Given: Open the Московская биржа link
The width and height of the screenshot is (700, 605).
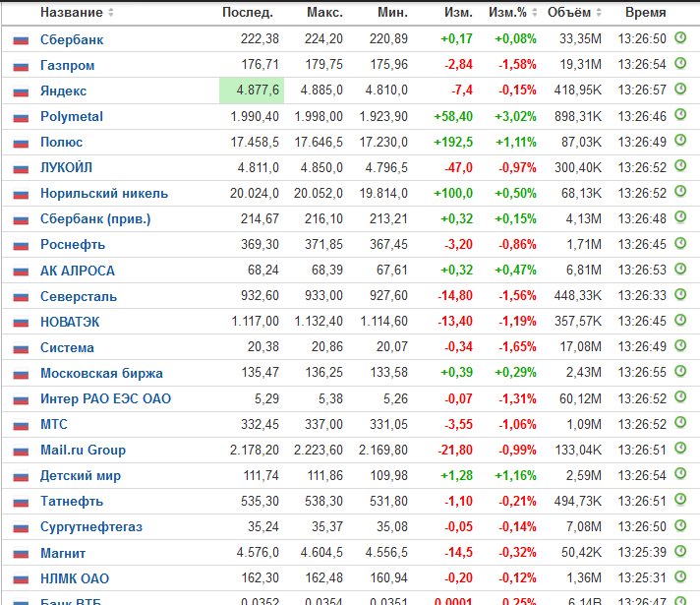Looking at the screenshot, I should pos(102,373).
